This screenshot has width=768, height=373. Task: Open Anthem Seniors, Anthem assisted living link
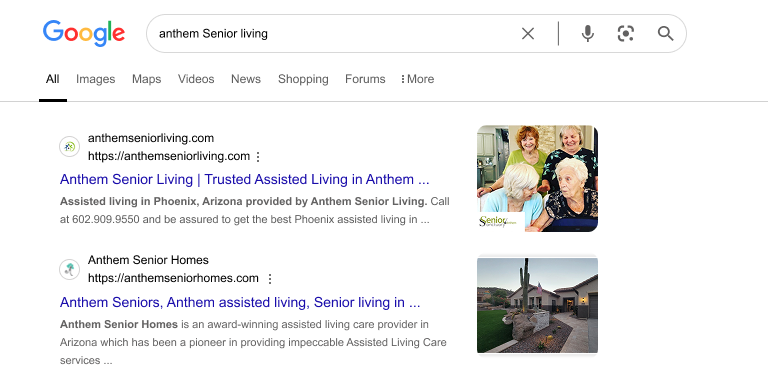coord(240,303)
